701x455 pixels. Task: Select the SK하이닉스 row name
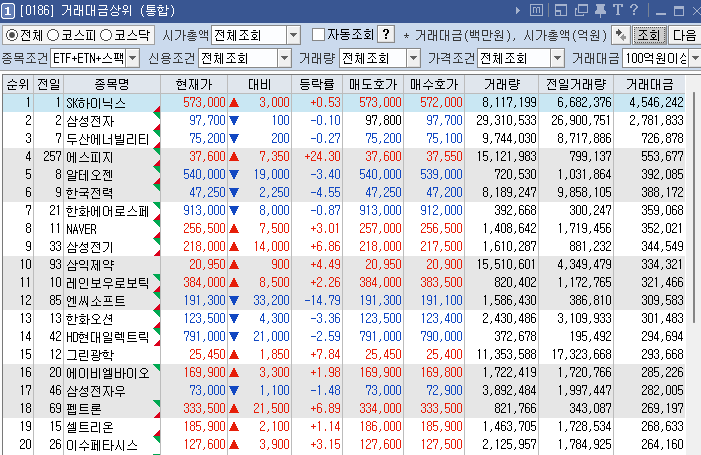pyautogui.click(x=96, y=103)
